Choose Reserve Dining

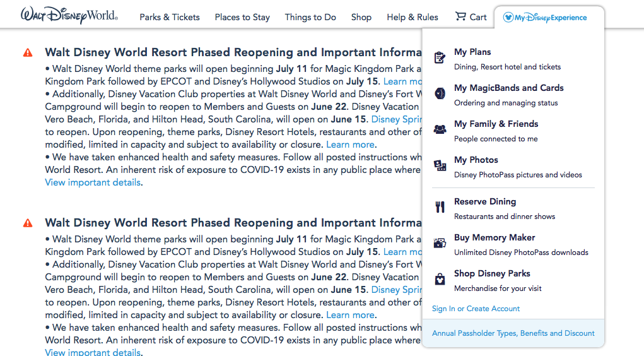(485, 202)
